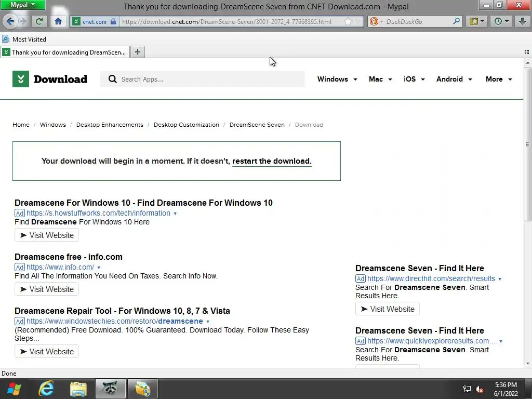The image size is (532, 399).
Task: Open the Most Visited bookmarks folder
Action: coord(24,39)
